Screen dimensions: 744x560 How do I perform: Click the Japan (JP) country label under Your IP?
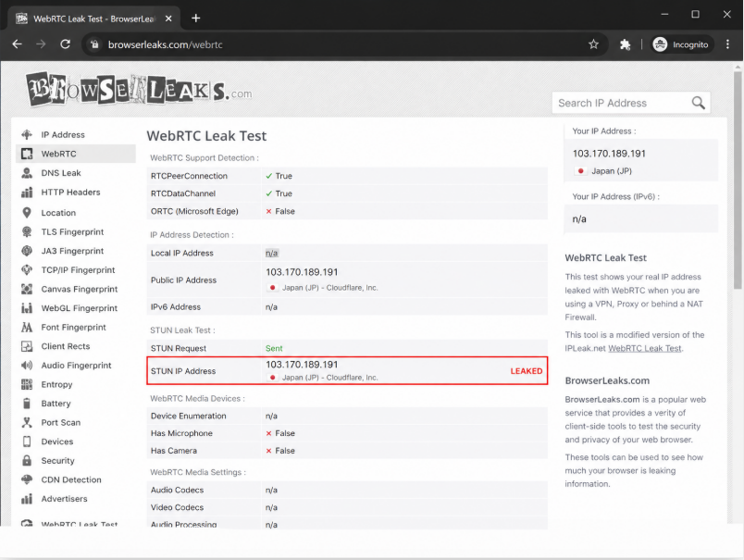click(611, 171)
